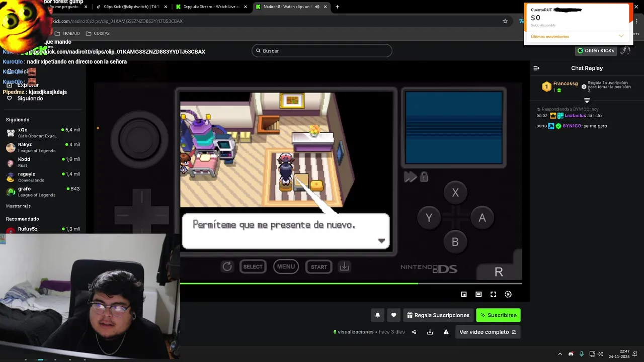This screenshot has width=644, height=362.
Task: Tap the emulator fast-forward arrows icon
Action: (411, 176)
